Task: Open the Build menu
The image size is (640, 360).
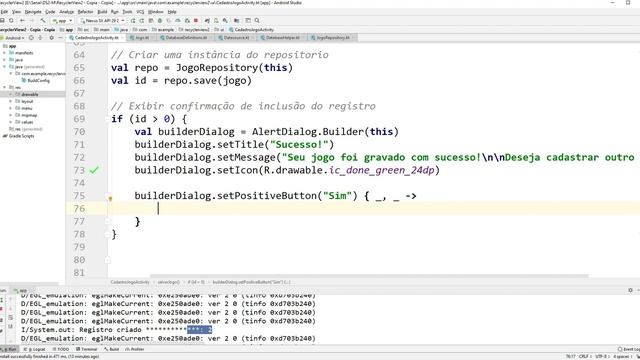Action: pos(102,12)
